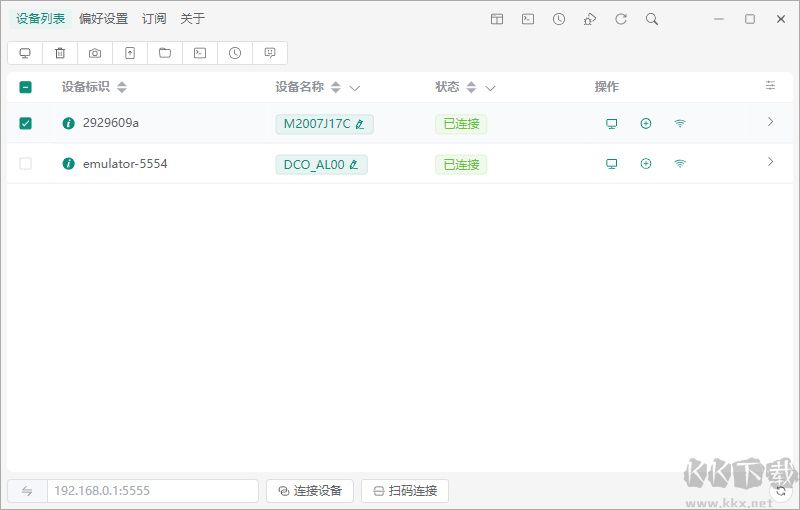The width and height of the screenshot is (800, 510).
Task: Click the message bubble toolbar icon
Action: point(270,53)
